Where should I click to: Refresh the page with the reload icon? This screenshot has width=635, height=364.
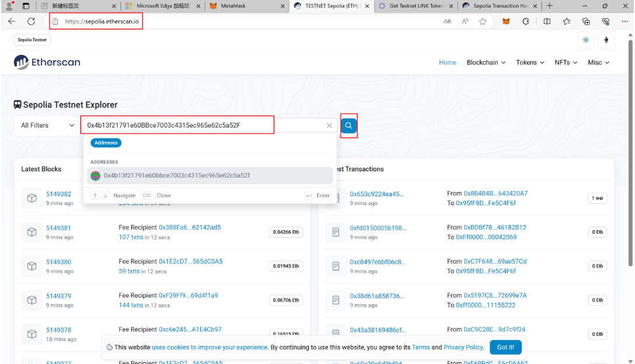coord(31,22)
